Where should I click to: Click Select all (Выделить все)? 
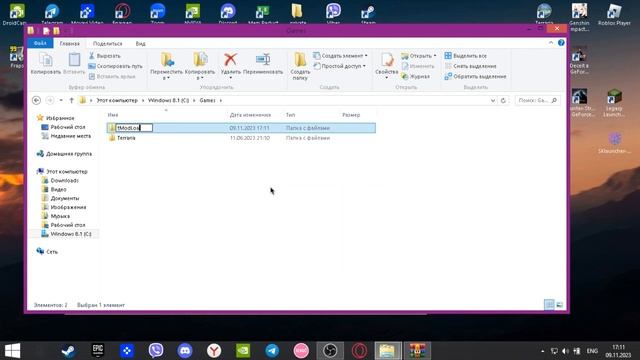tap(466, 56)
